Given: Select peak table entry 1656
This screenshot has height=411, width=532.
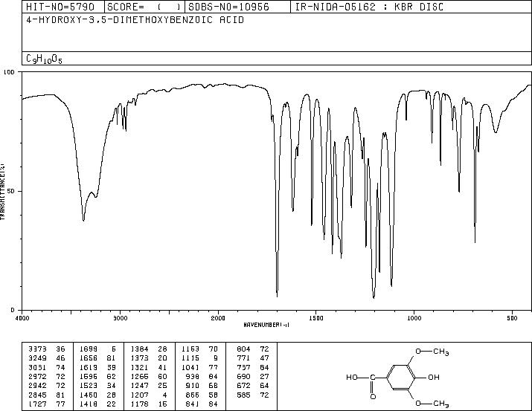Looking at the screenshot, I should 97,358.
